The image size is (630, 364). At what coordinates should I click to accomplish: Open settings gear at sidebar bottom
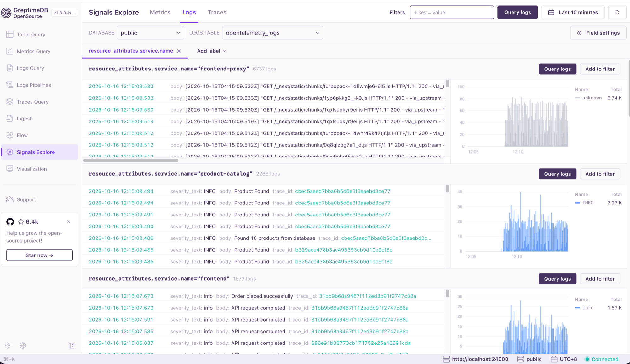click(x=8, y=345)
